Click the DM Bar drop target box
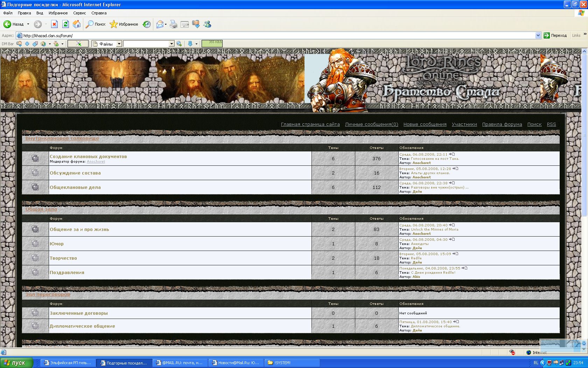 78,43
